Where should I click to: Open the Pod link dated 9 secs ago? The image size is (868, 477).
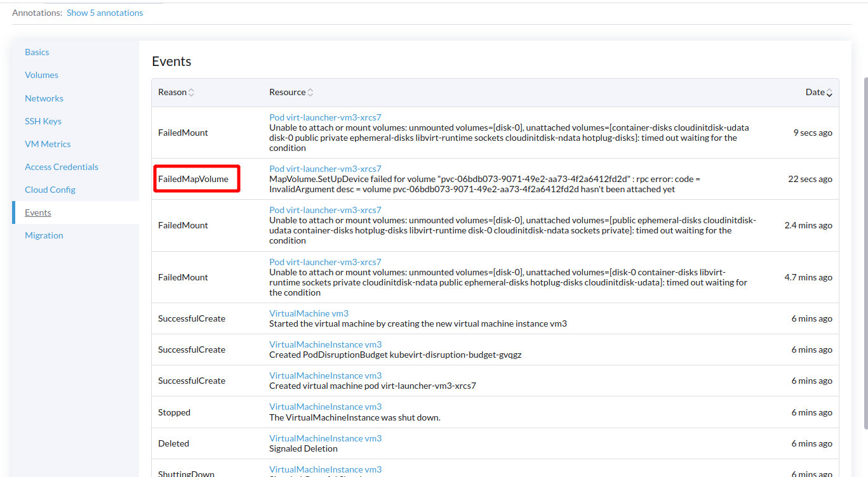click(325, 117)
